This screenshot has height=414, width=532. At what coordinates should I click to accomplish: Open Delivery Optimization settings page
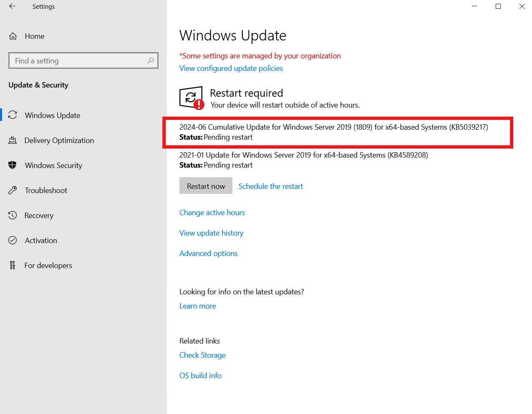point(59,141)
